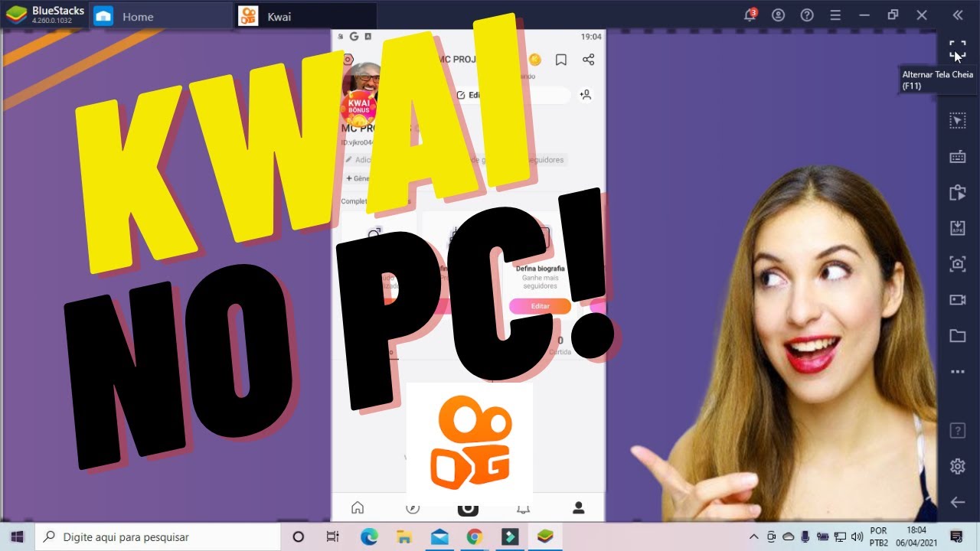
Task: Click the sync operations icon in sidebar
Action: (x=957, y=193)
